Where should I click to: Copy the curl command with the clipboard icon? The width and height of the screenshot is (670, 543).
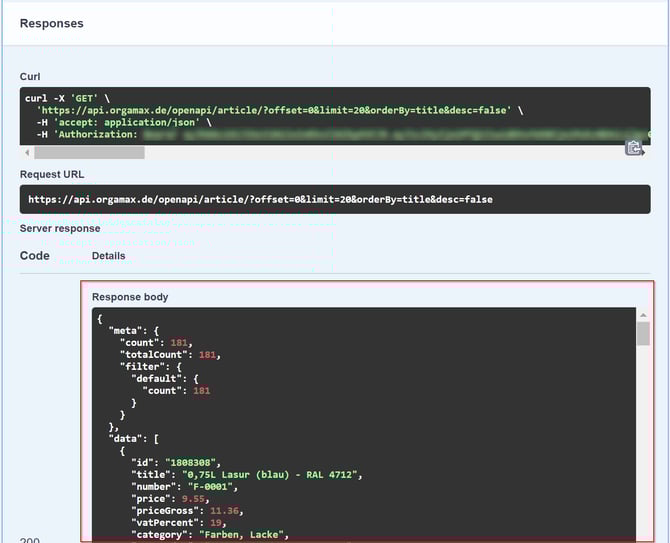(x=633, y=148)
